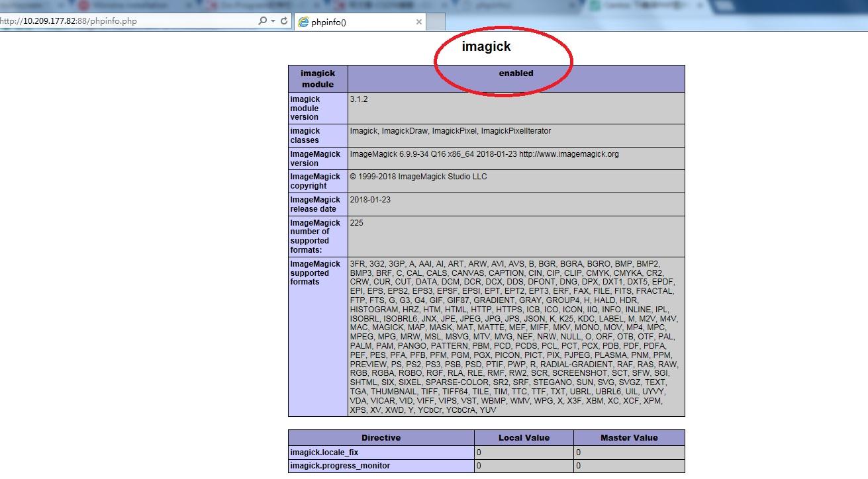Click the release date value '2018-01-23'

(x=370, y=200)
